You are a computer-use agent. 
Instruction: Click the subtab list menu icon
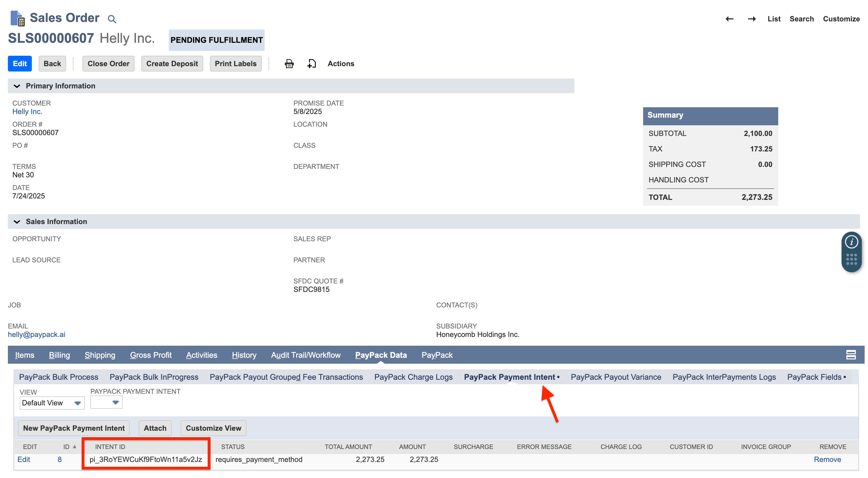[851, 355]
